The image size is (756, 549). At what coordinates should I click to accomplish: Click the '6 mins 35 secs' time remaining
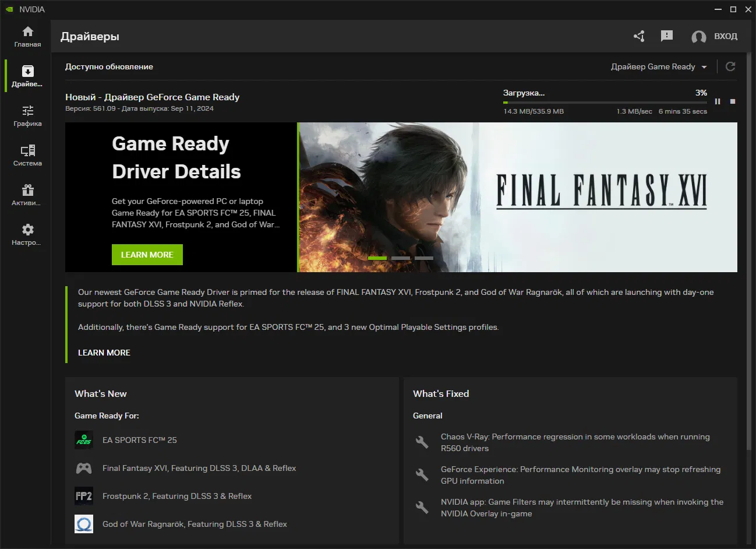click(683, 111)
